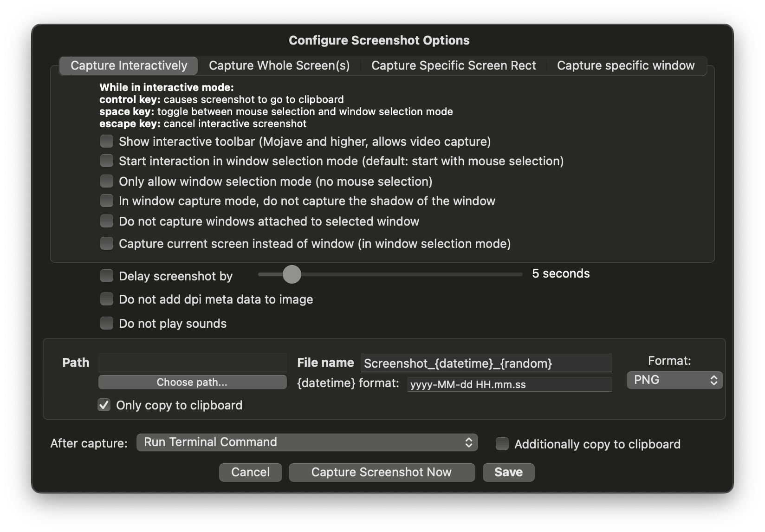Check Do not play sounds
The height and width of the screenshot is (532, 765).
click(x=107, y=324)
